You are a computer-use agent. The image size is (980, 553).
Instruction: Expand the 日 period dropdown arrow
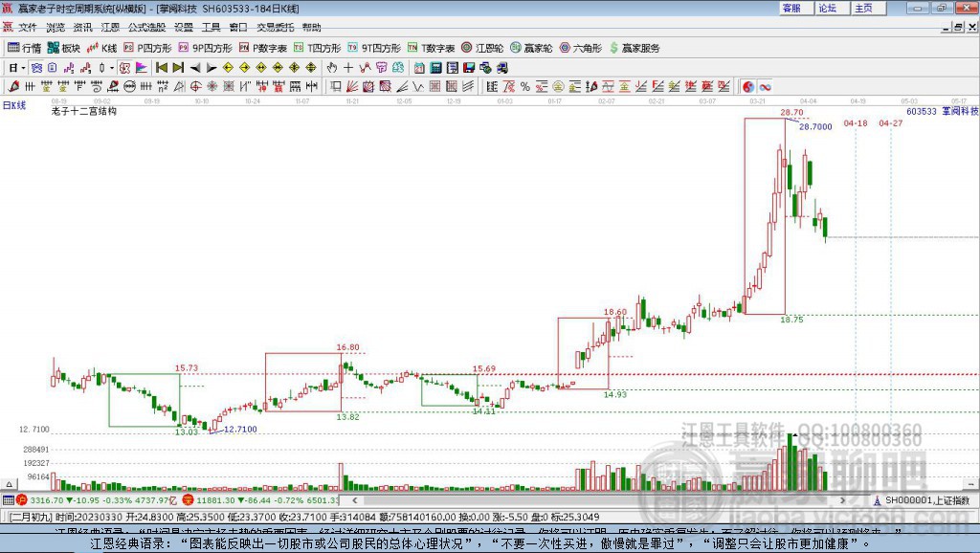[23, 68]
